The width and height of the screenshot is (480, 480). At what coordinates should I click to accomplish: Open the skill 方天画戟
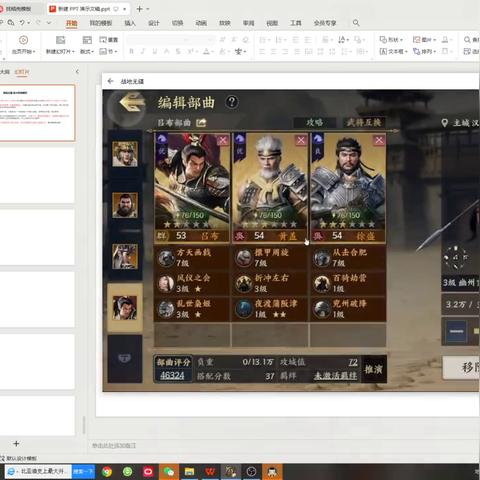point(192,257)
